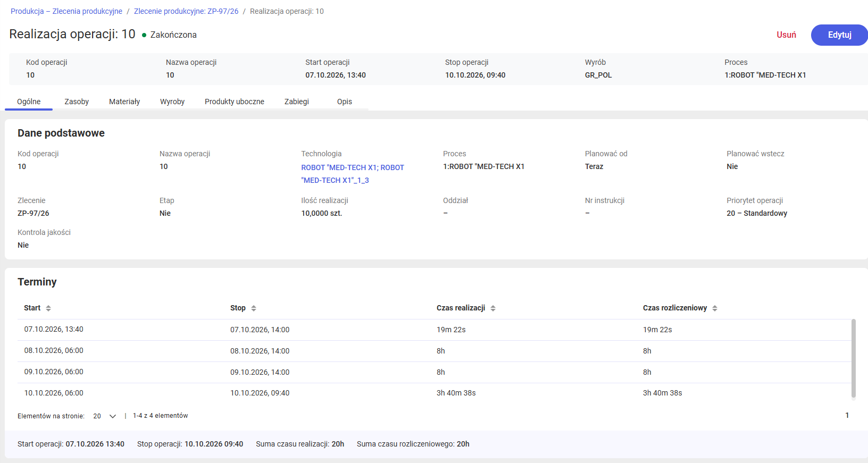
Task: Select page 1 in table pagination
Action: coord(847,416)
